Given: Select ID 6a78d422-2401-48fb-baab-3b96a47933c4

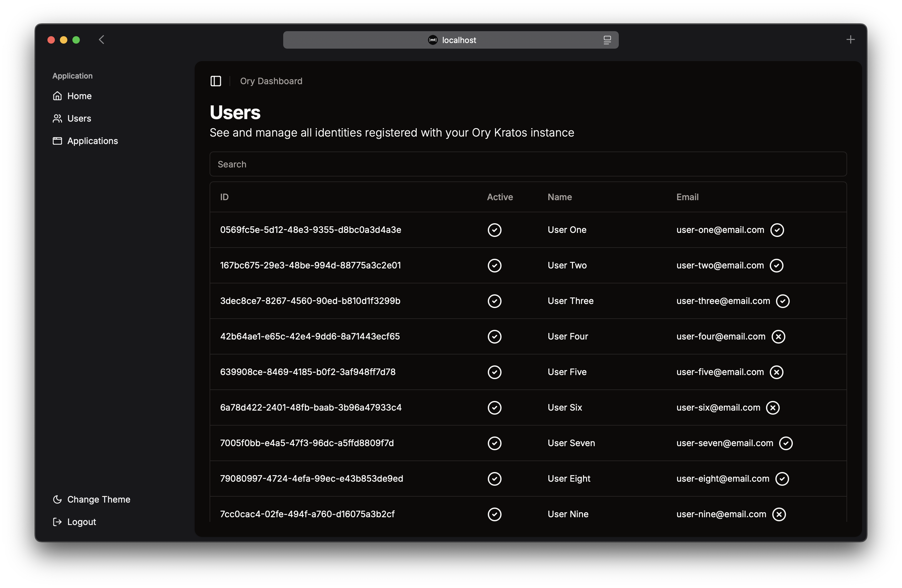Looking at the screenshot, I should (x=311, y=408).
